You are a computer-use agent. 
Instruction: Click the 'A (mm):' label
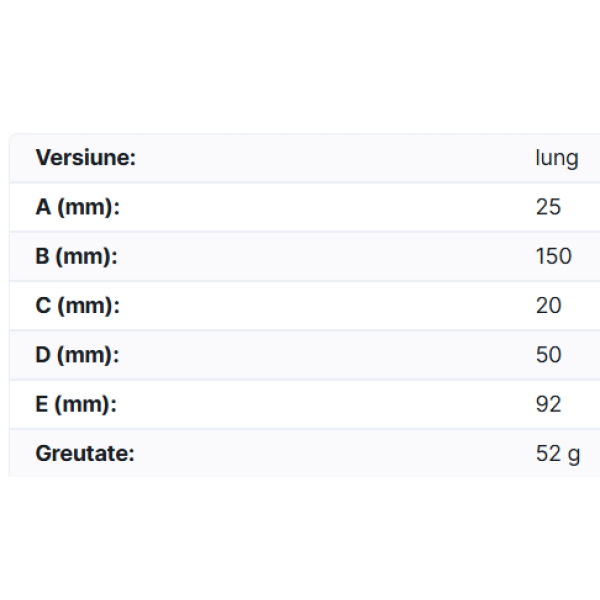click(77, 207)
